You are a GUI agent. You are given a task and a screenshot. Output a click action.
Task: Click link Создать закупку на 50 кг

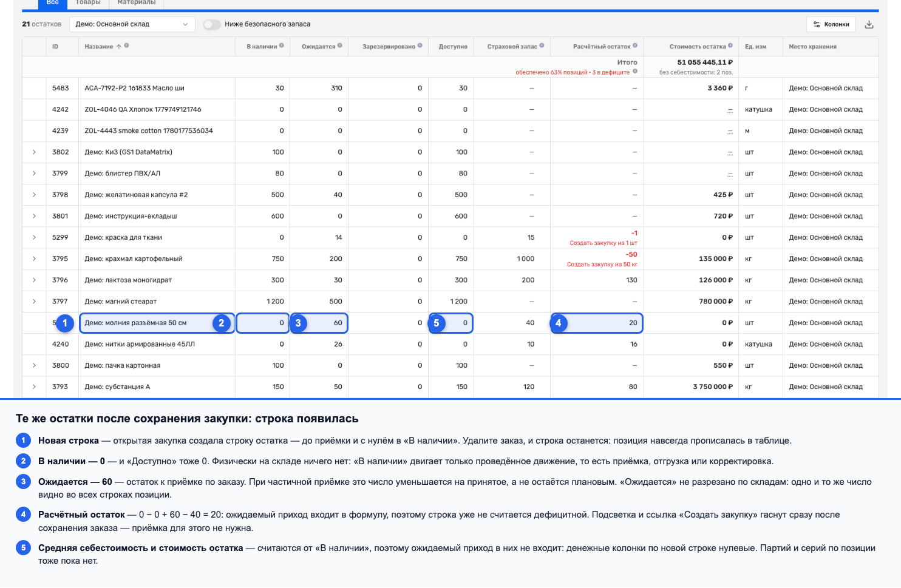pos(602,265)
